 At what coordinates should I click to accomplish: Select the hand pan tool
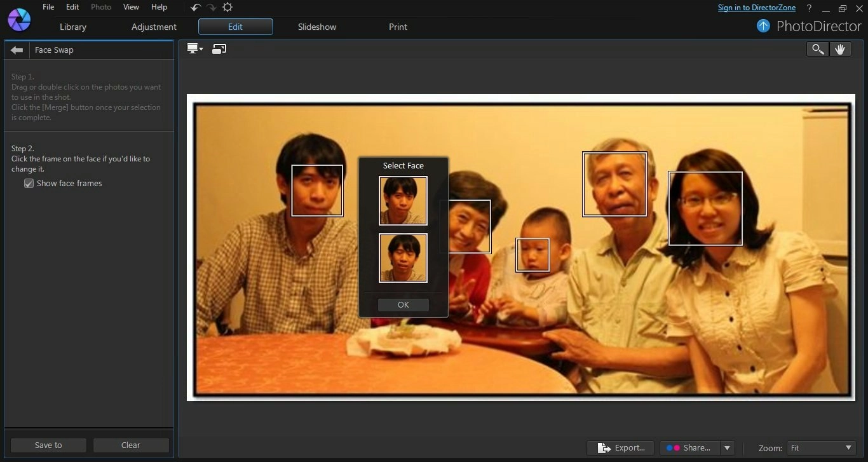coord(840,50)
